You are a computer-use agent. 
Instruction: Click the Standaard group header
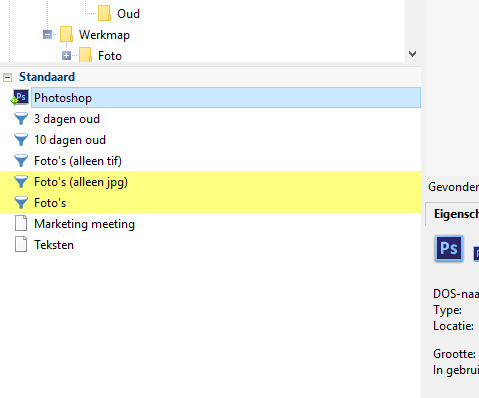pyautogui.click(x=47, y=77)
